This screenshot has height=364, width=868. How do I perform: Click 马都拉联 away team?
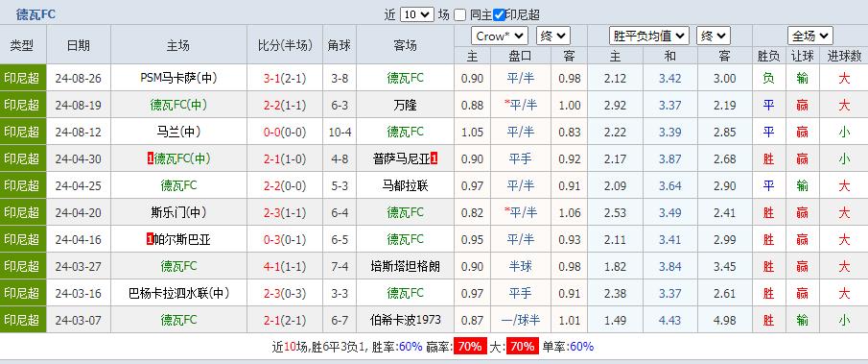click(405, 185)
